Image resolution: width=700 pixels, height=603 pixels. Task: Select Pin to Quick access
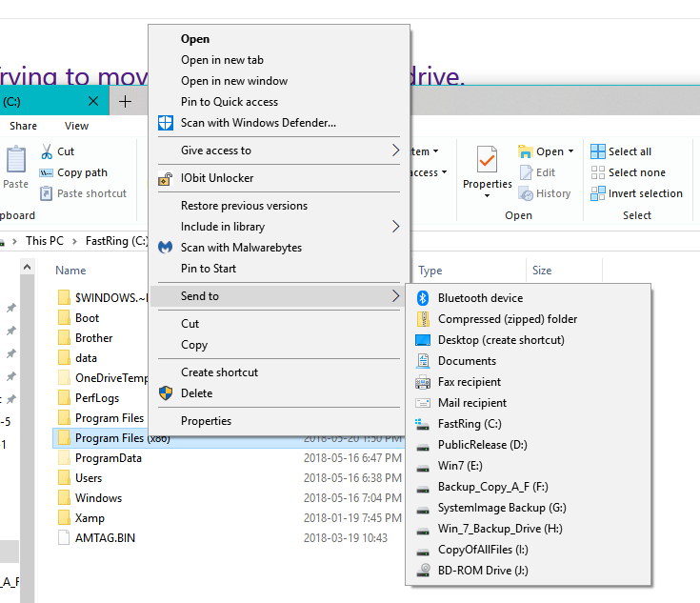coord(230,102)
